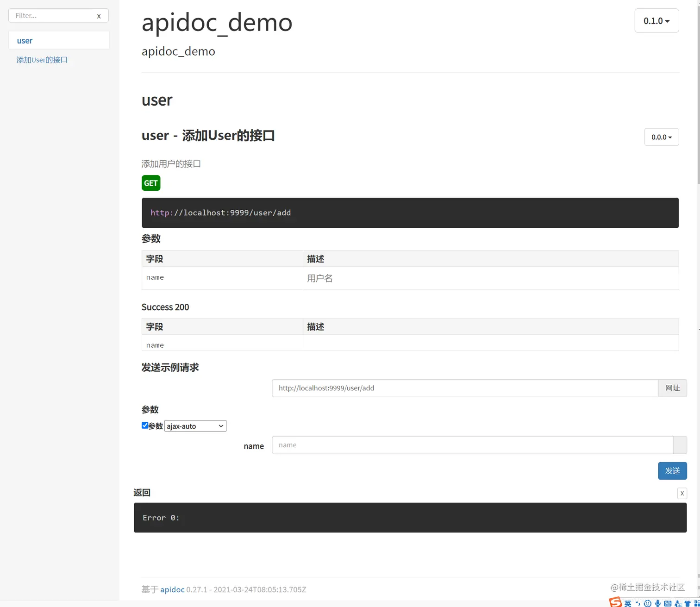The image size is (700, 607).
Task: Open the Sogou account person icon
Action: coord(678,604)
